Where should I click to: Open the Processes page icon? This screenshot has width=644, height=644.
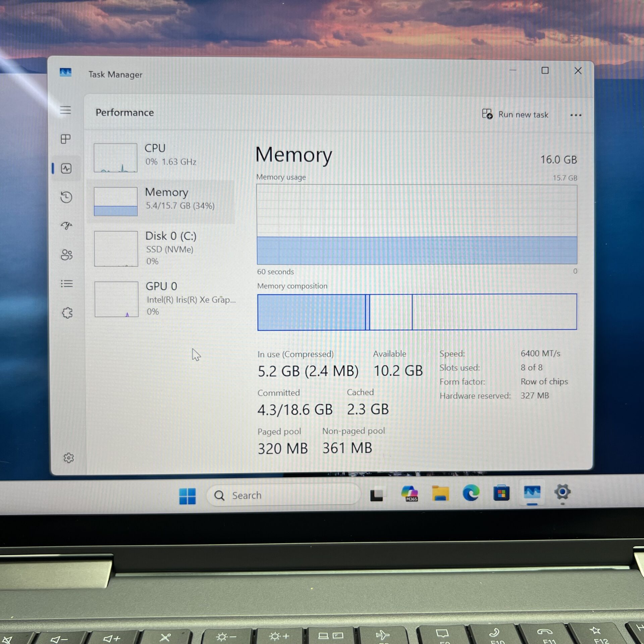tap(65, 139)
